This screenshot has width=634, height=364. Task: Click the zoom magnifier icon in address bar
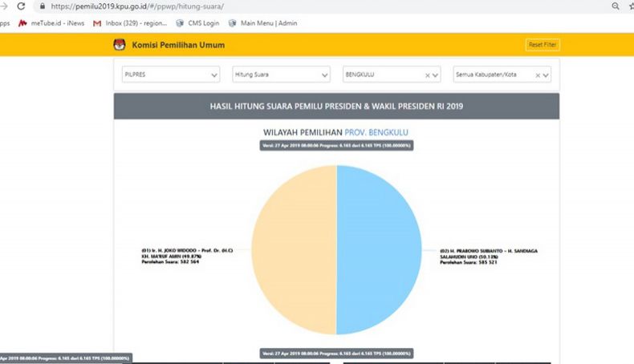point(616,6)
